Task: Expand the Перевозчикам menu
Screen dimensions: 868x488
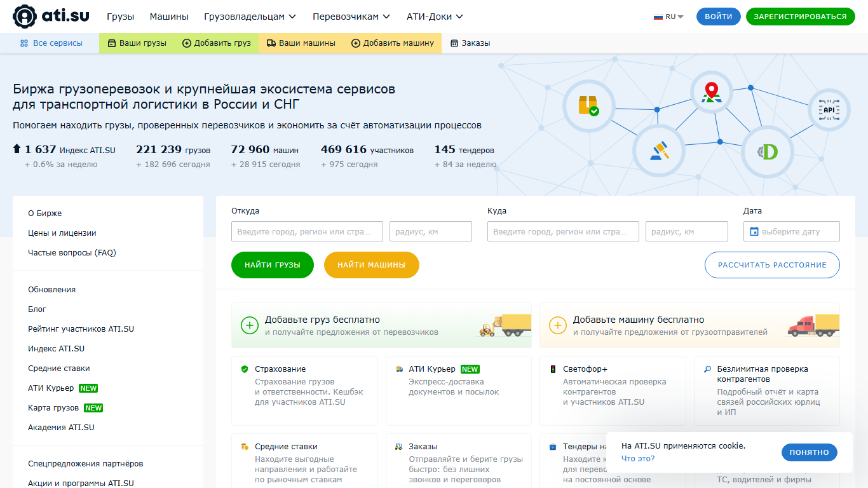Action: [x=351, y=17]
